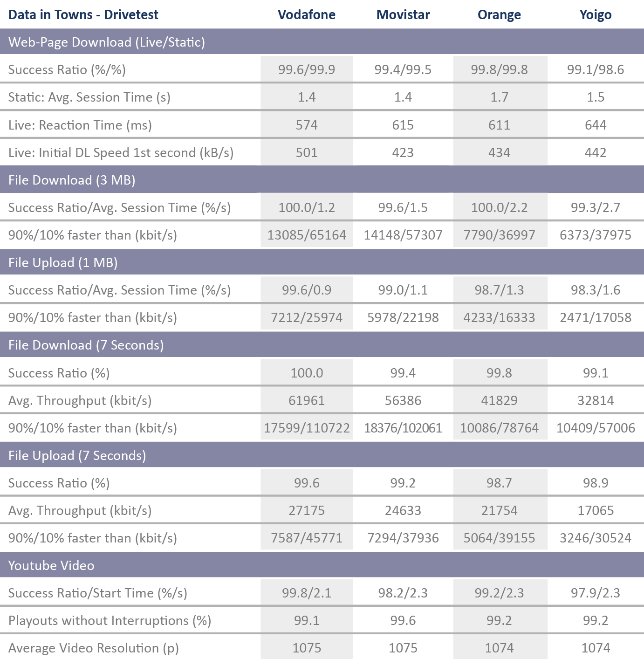
Task: Click Orange's 611 reaction time value
Action: click(x=499, y=125)
